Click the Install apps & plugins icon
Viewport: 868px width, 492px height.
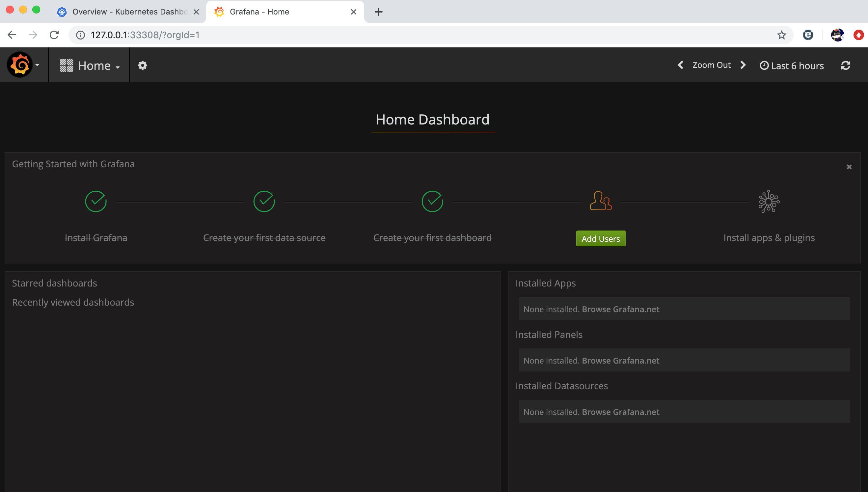[769, 202]
